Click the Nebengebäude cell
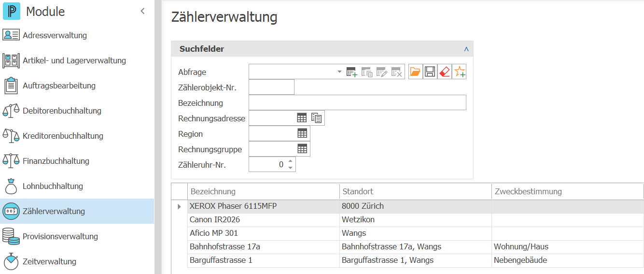Viewport: 644px width, 274px height. click(x=568, y=260)
